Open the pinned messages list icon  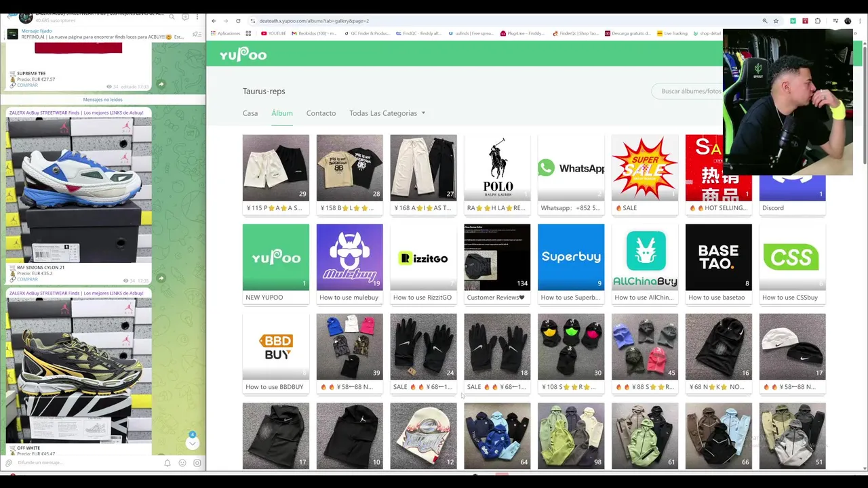click(197, 34)
